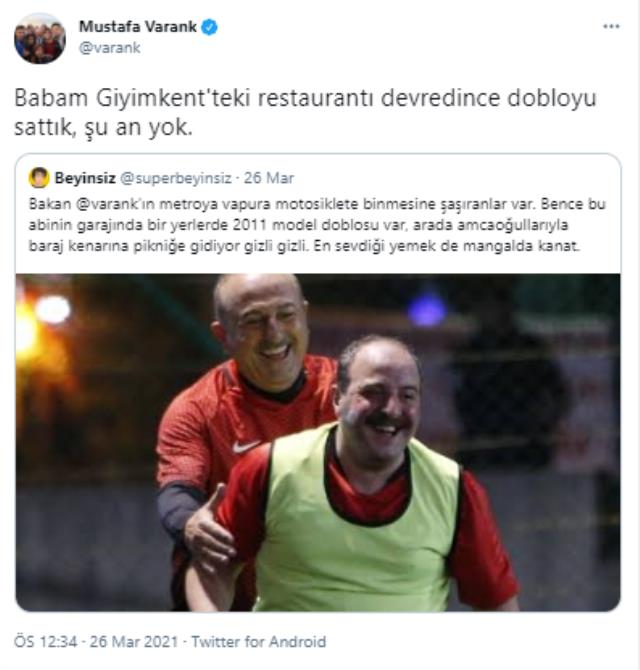Open the @superbeyinsiz handle link
640x670 pixels.
pos(176,178)
